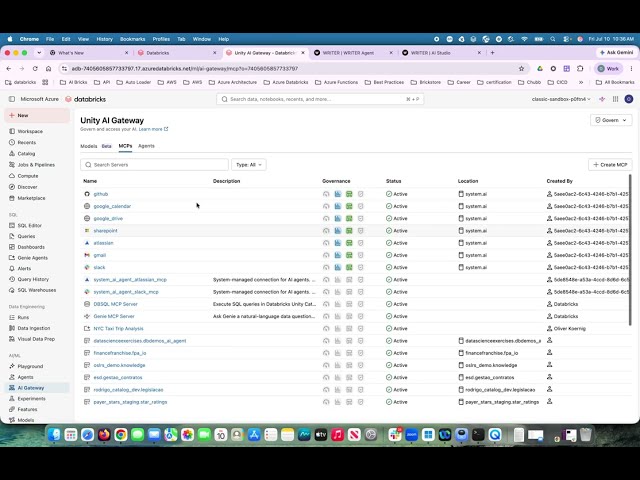Click the Ask Gemini button
Viewport: 640px width, 480px height.
(x=616, y=53)
